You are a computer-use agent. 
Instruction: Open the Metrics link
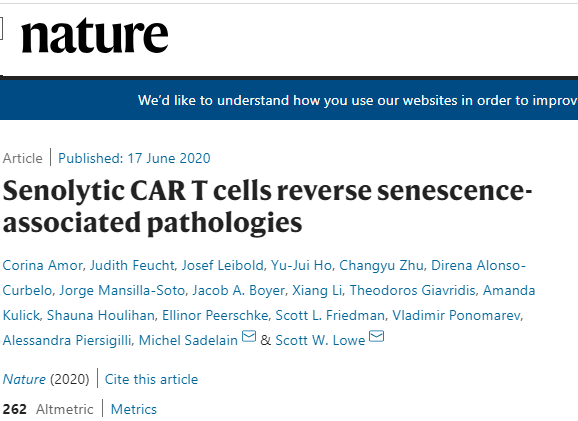[134, 410]
